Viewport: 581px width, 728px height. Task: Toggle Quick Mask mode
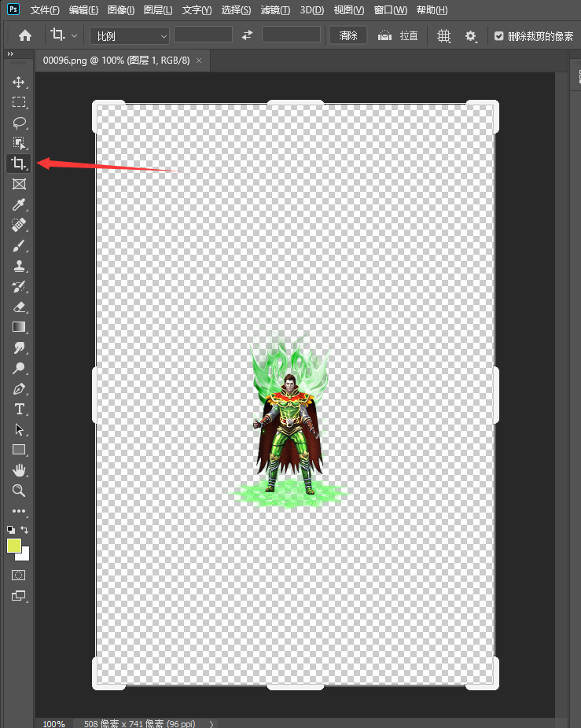point(19,575)
